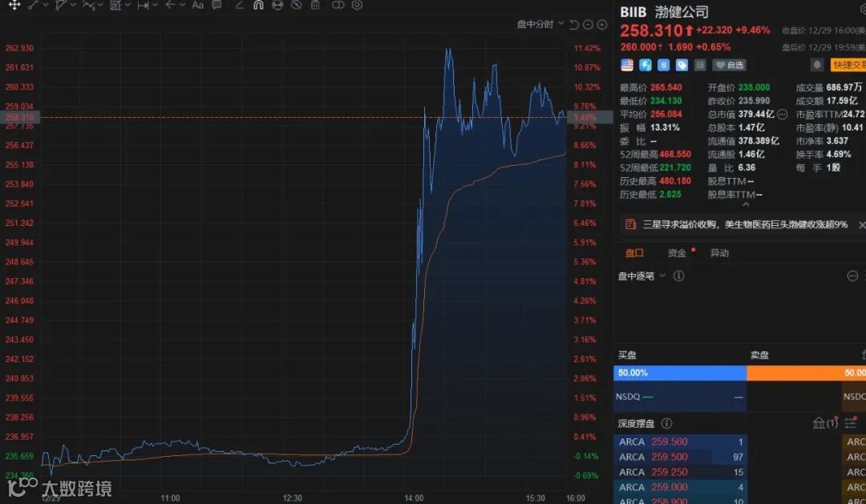Click the overlapping circles compare icon
The image size is (866, 504).
(x=338, y=5)
